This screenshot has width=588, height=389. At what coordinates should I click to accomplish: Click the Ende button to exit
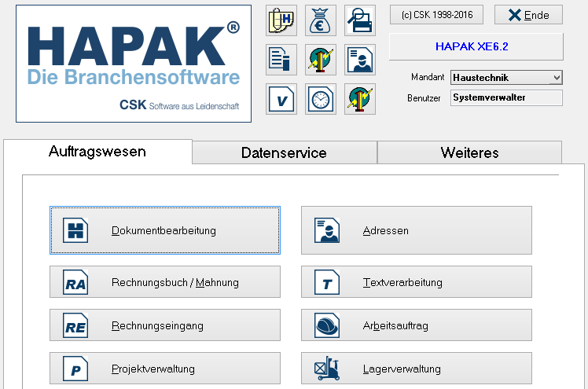click(528, 15)
